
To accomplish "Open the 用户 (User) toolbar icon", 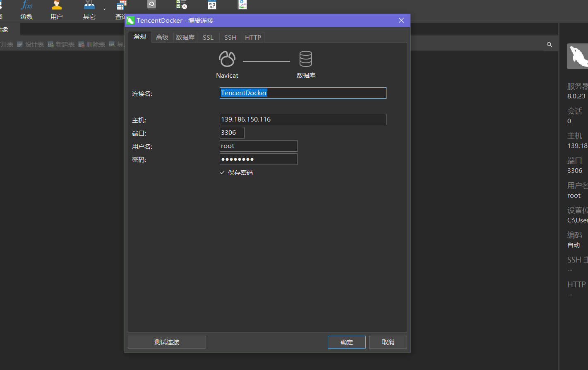I will tap(57, 10).
